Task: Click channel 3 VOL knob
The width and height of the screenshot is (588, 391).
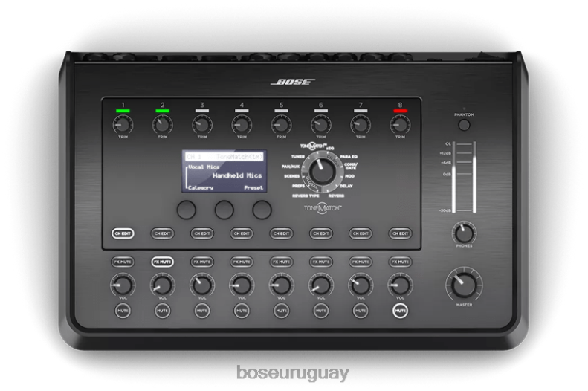Action: [202, 285]
